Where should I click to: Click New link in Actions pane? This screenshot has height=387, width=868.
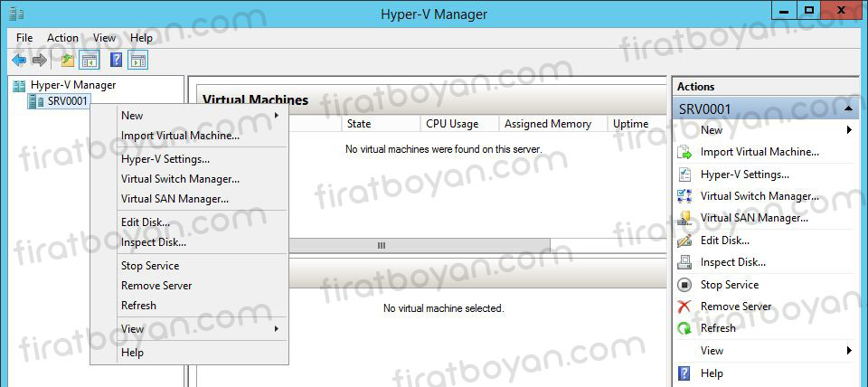[712, 130]
